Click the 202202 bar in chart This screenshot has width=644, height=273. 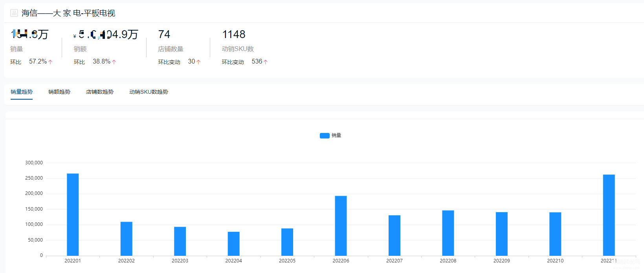pos(127,239)
